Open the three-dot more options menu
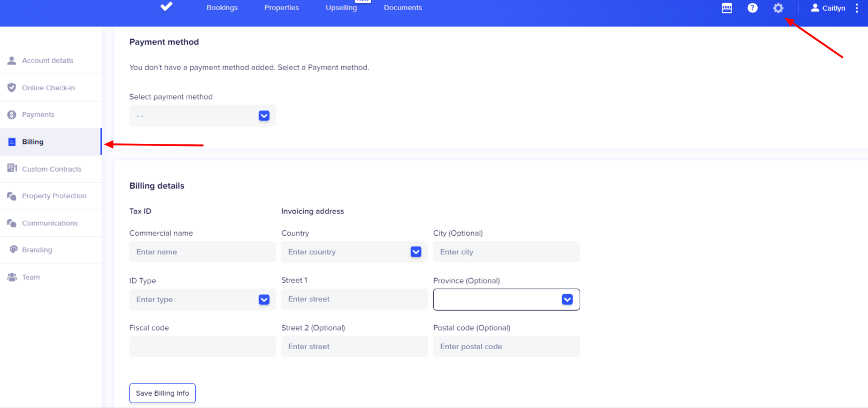This screenshot has width=868, height=408. click(857, 8)
